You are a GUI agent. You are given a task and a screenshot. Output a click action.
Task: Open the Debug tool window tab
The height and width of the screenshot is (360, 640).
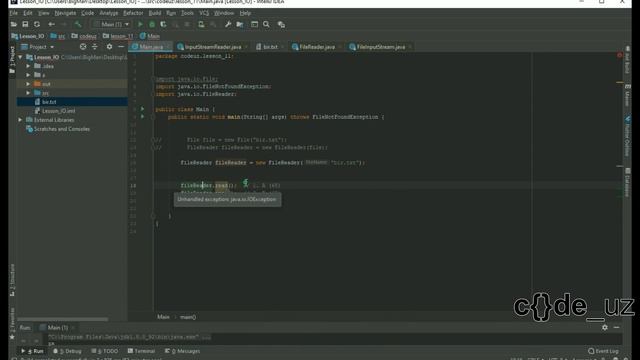67,351
